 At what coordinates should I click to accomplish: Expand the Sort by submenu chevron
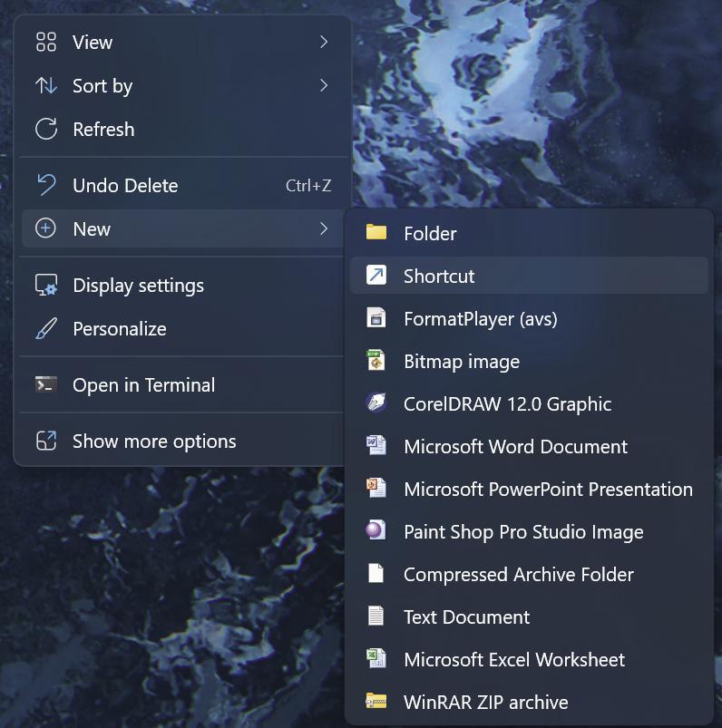[x=324, y=85]
